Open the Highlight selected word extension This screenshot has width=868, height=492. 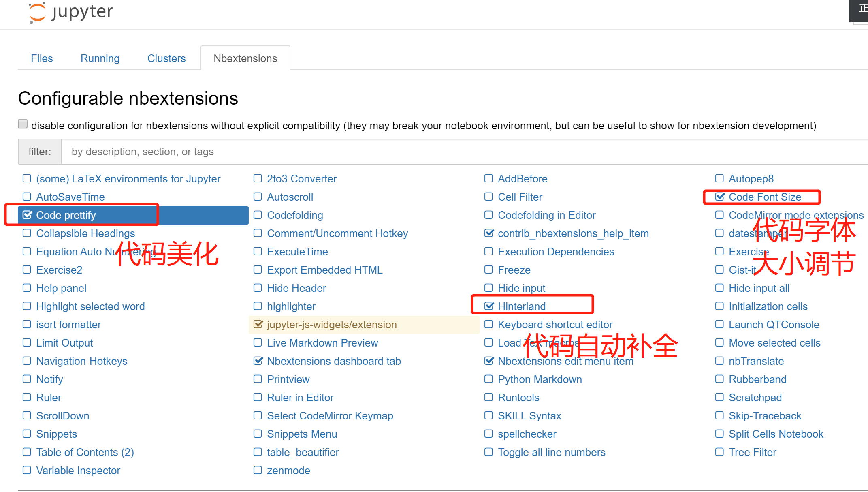point(90,306)
